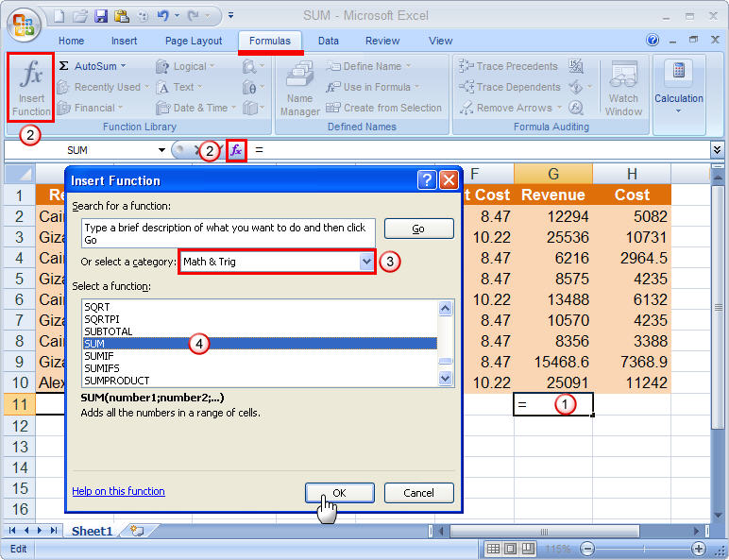The height and width of the screenshot is (560, 729).
Task: Click the function list scroll down arrow
Action: [x=445, y=378]
